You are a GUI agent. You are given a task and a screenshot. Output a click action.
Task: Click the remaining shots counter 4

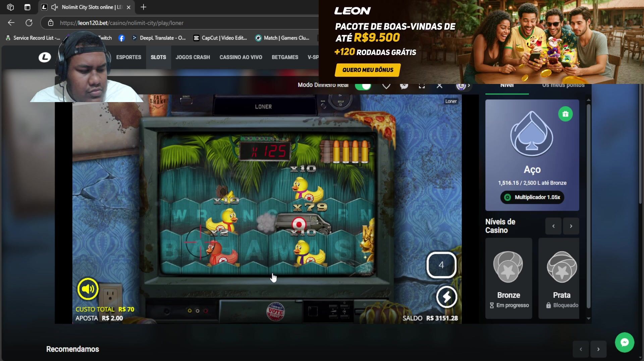tap(441, 265)
